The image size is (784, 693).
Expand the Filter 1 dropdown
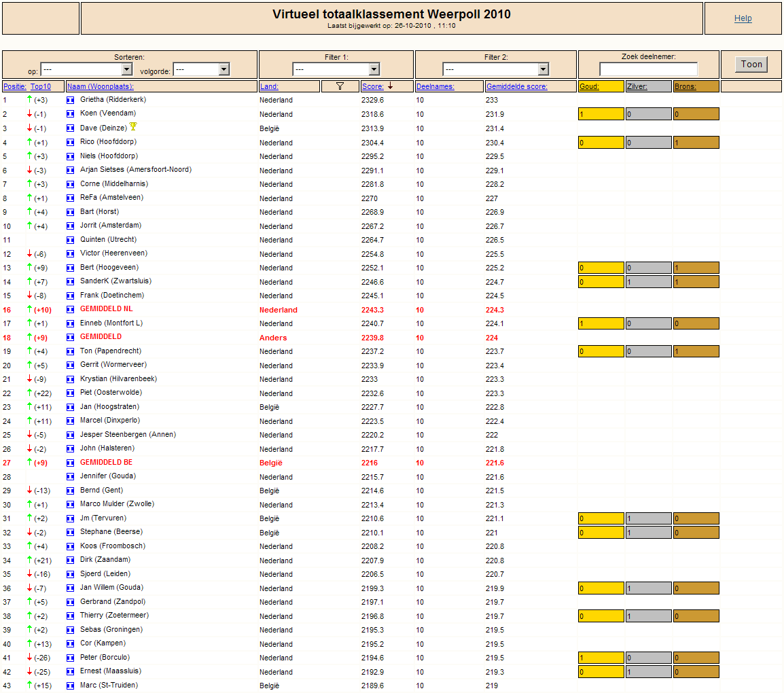336,69
